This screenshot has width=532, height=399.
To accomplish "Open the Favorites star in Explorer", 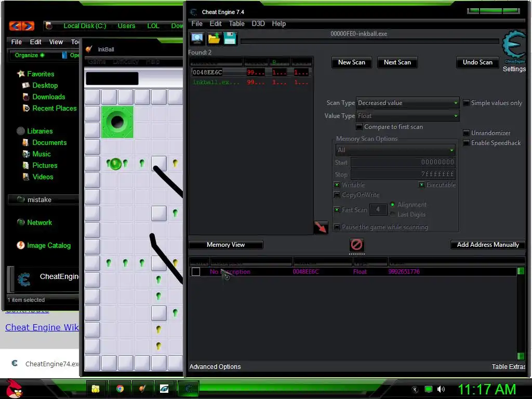I will (21, 74).
